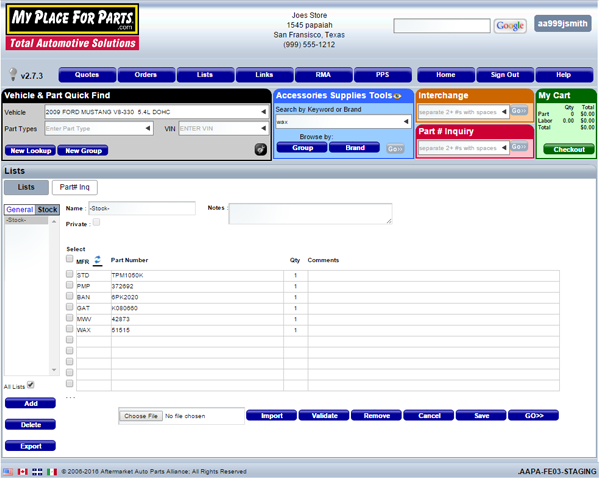
Task: Click the eye icon in Accessories header
Action: [x=397, y=96]
